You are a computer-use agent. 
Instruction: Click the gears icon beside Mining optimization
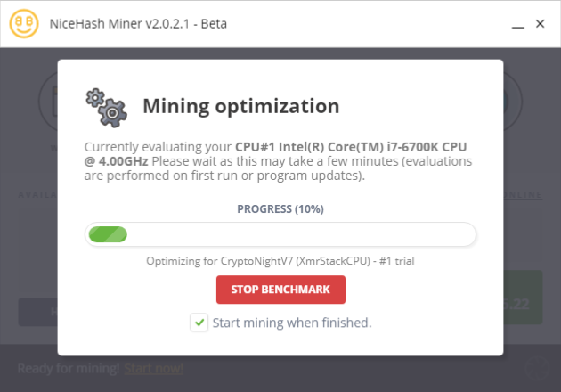(106, 106)
